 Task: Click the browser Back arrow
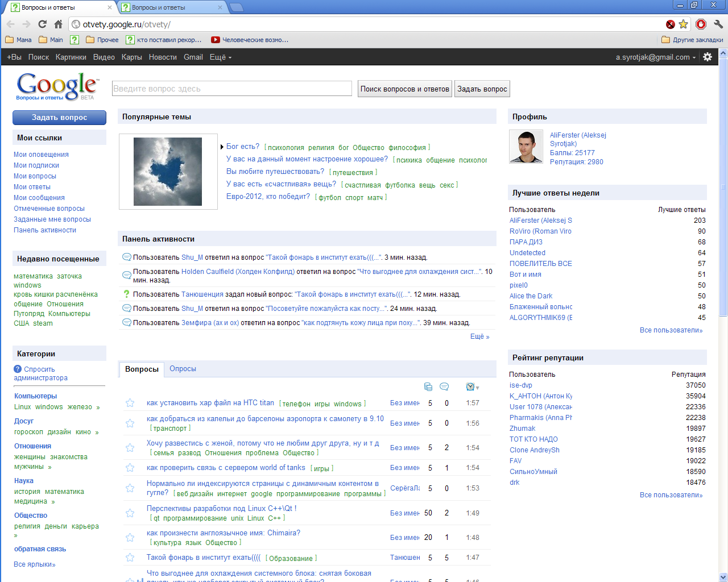click(x=10, y=24)
